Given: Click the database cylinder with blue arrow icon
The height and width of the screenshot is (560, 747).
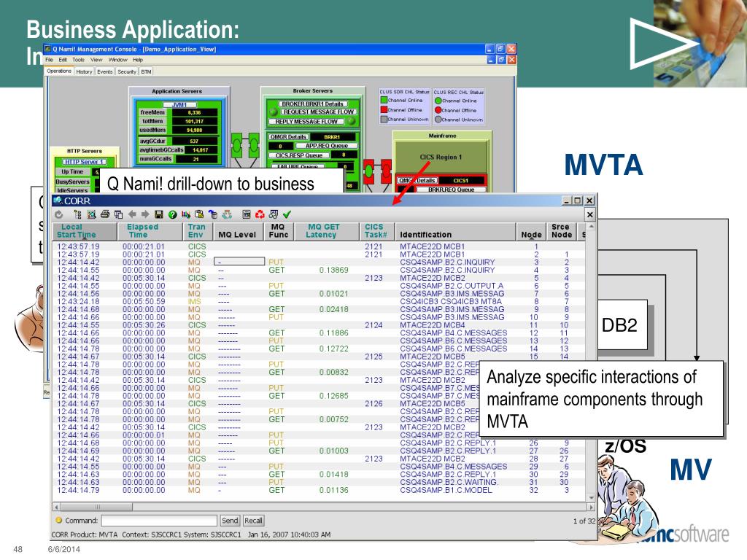Looking at the screenshot, I should (x=213, y=214).
